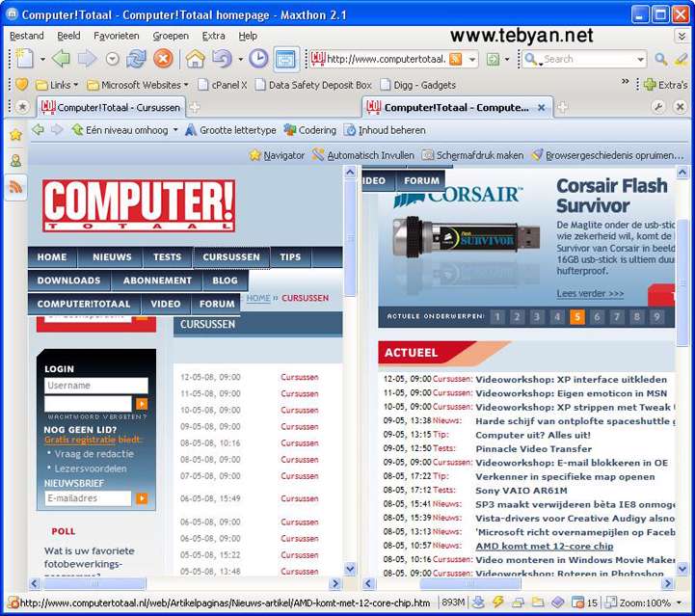
Task: Click the search magnifier icon beside search box
Action: (x=661, y=59)
